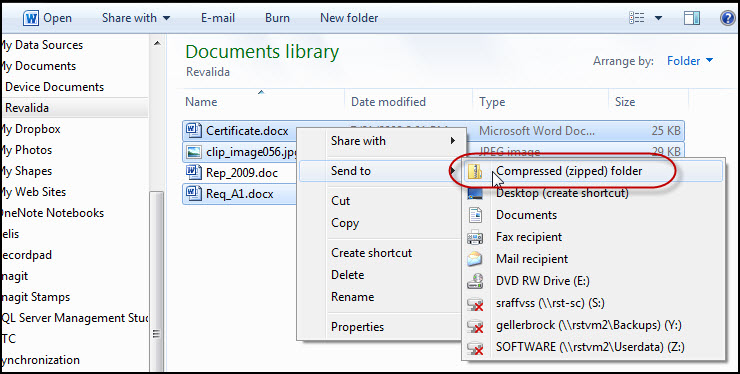Open My Documents in the navigation pane
This screenshot has height=374, width=740.
click(38, 66)
